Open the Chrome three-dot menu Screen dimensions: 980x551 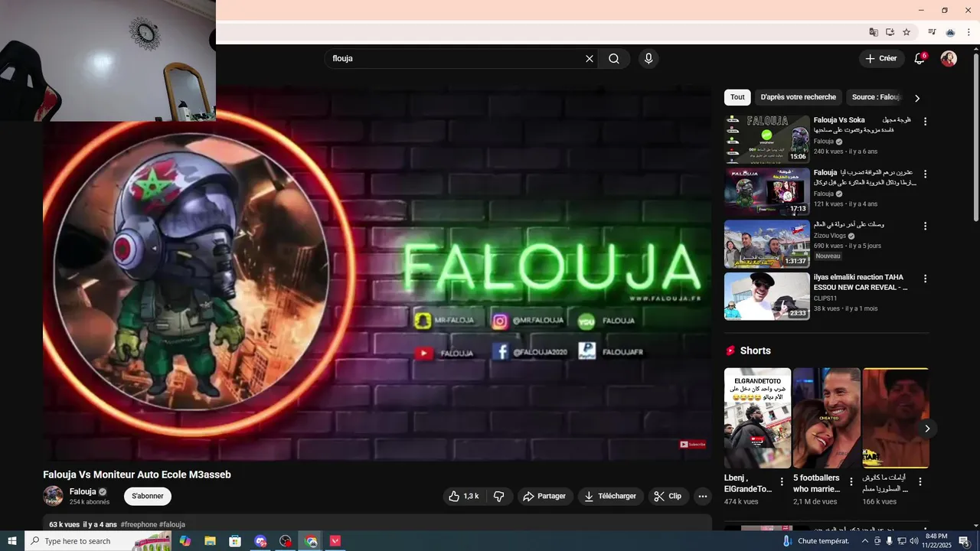point(969,32)
